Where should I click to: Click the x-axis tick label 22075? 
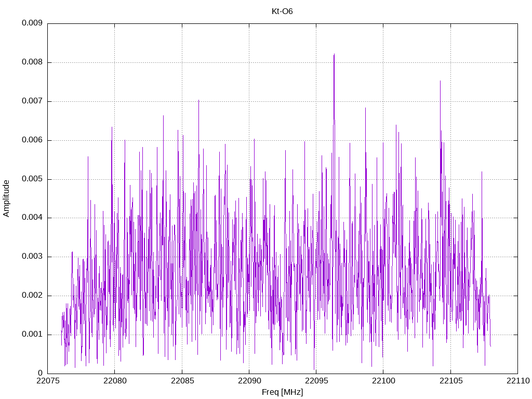coord(47,381)
